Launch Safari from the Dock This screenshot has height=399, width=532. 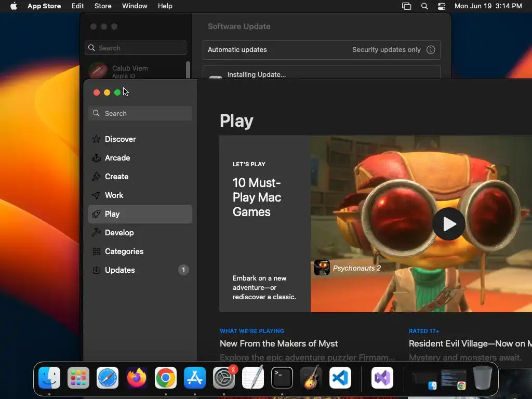(108, 378)
